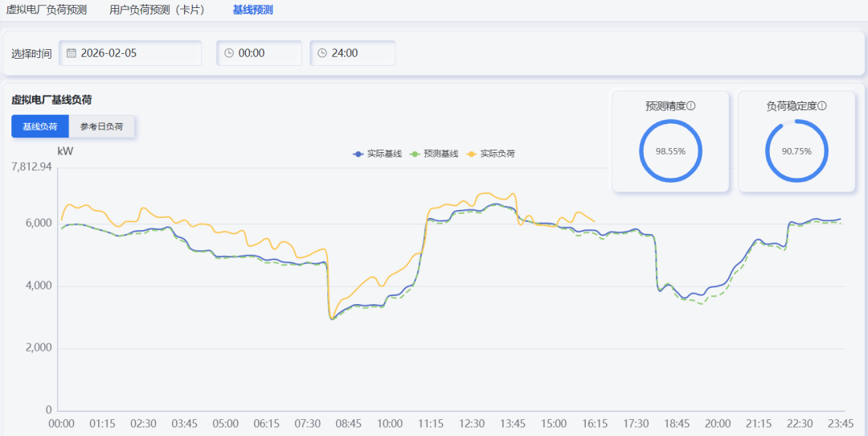Click the info icon next to 预测精度
Image resolution: width=868 pixels, height=436 pixels.
tap(690, 105)
